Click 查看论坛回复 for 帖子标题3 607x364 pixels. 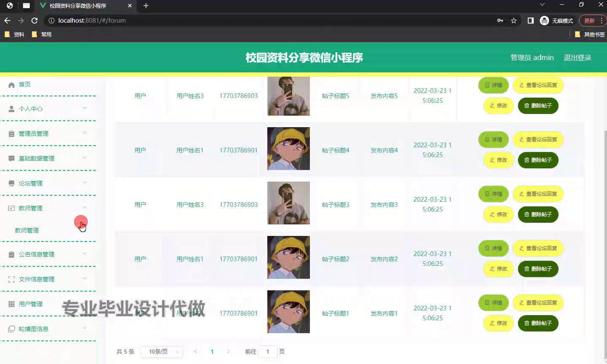538,194
